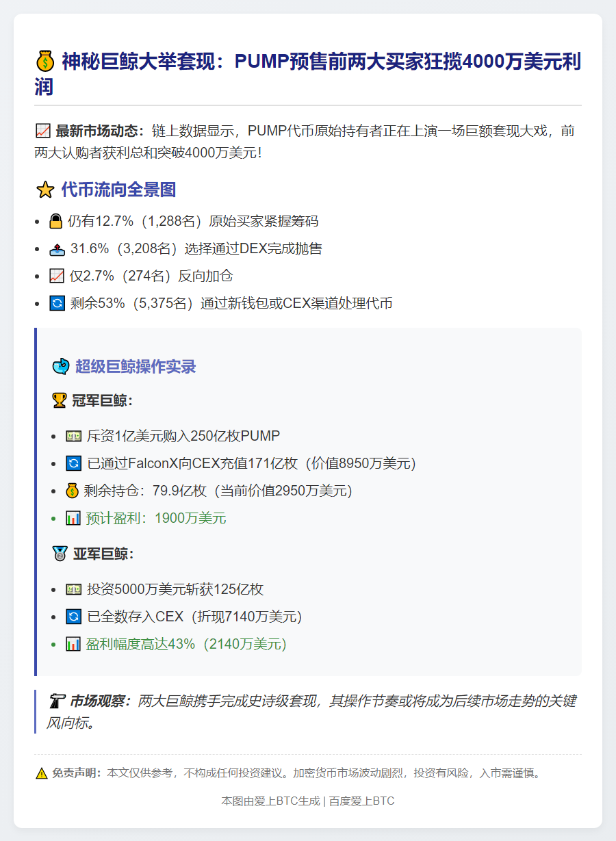Click the outbox icon before 31.6%

(57, 248)
